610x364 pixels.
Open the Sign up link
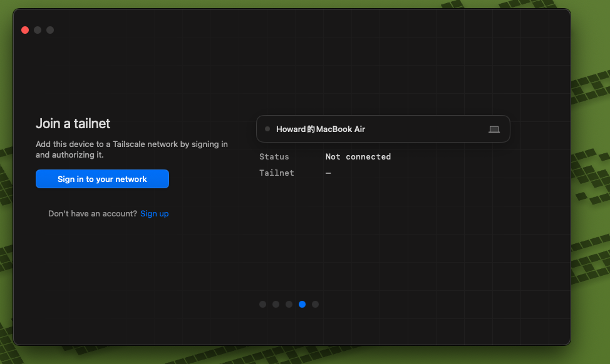click(x=155, y=214)
